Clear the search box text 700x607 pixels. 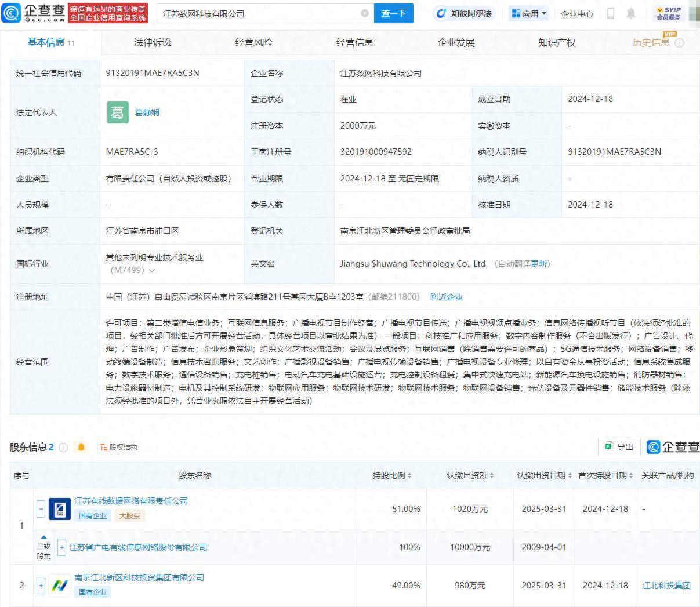point(365,13)
